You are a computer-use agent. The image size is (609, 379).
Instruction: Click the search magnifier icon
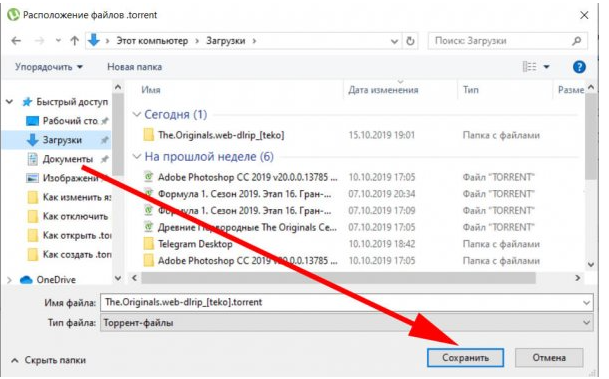pyautogui.click(x=577, y=40)
